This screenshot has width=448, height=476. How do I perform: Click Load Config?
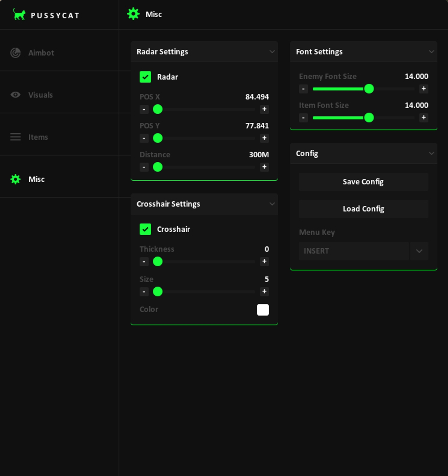click(x=363, y=209)
